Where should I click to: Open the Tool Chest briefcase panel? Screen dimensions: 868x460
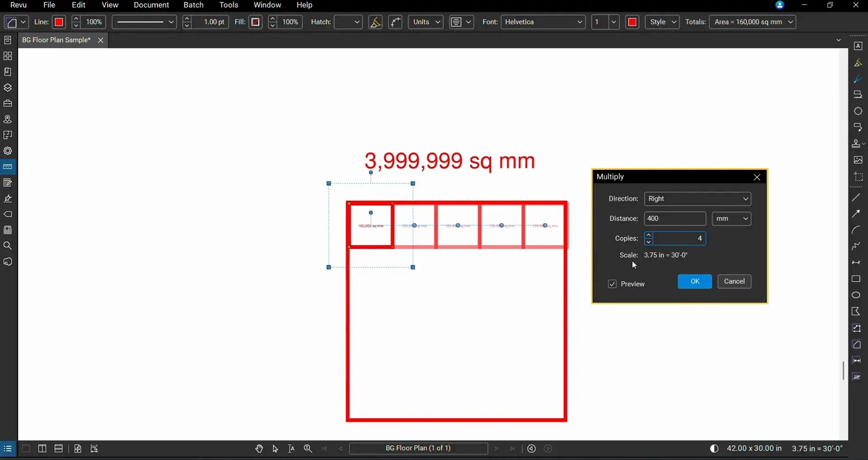[x=8, y=103]
